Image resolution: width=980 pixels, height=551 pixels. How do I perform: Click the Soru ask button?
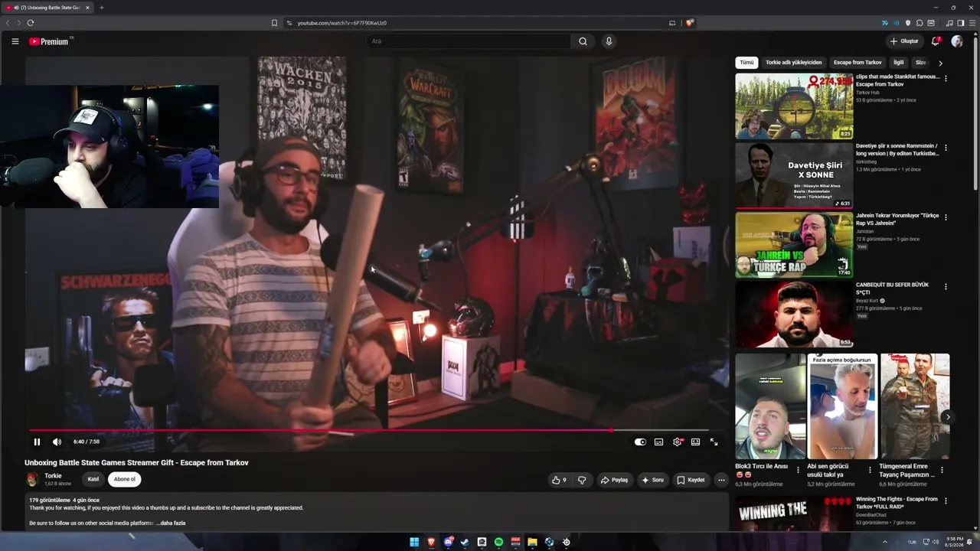tap(652, 480)
